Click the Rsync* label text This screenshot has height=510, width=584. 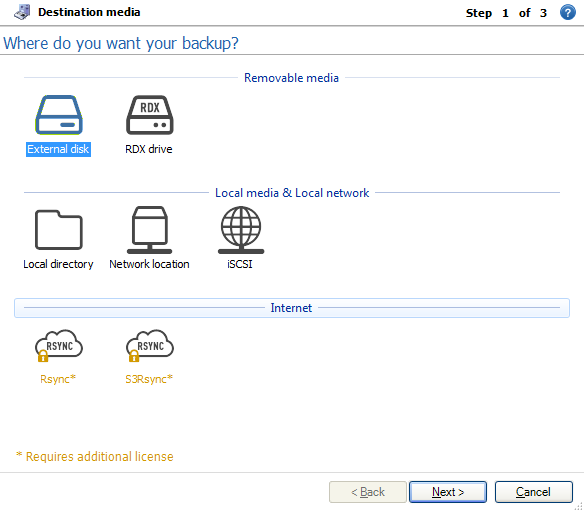pyautogui.click(x=58, y=379)
